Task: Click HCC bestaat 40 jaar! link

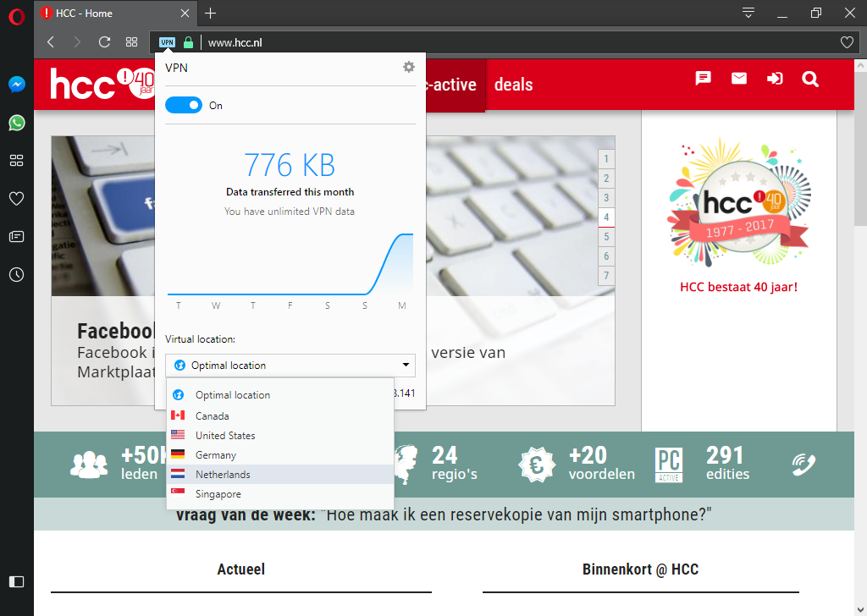Action: coord(738,287)
